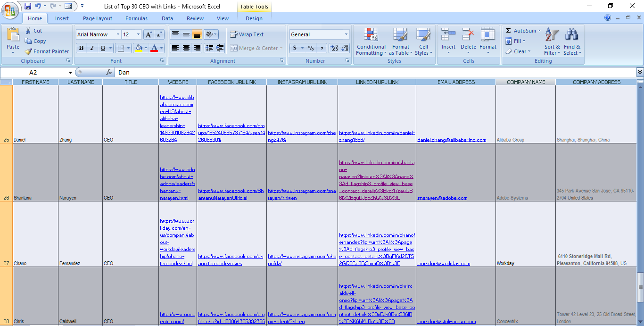The height and width of the screenshot is (326, 644).
Task: Align text to the right
Action: 197,48
